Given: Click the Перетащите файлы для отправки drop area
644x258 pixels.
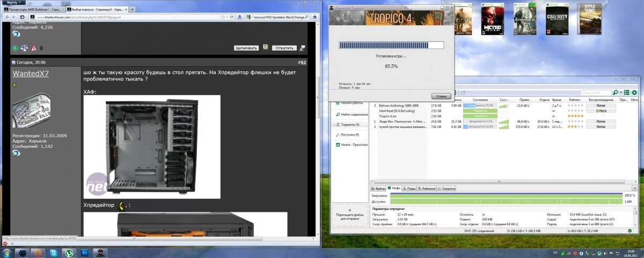Looking at the screenshot, I should click(349, 215).
